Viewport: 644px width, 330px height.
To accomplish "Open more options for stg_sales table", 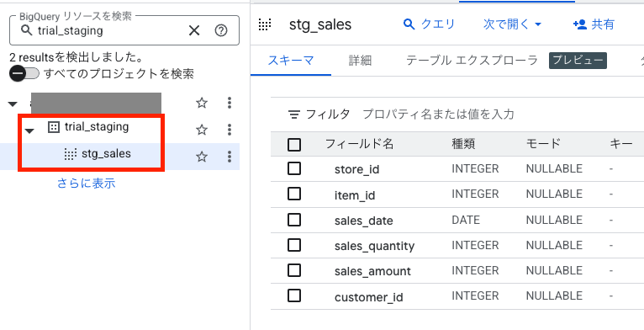I will click(x=230, y=157).
